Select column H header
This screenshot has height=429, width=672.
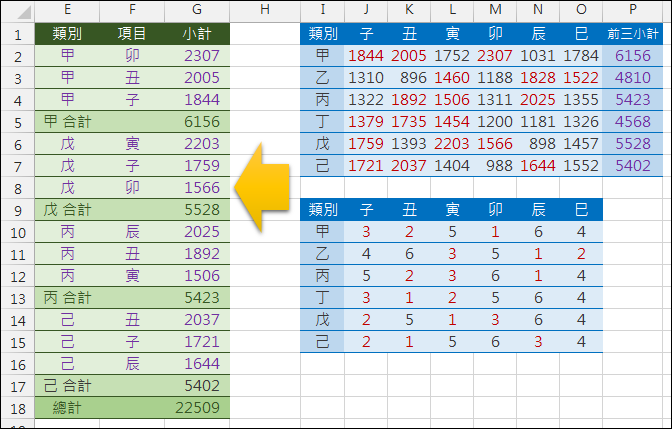coord(265,9)
